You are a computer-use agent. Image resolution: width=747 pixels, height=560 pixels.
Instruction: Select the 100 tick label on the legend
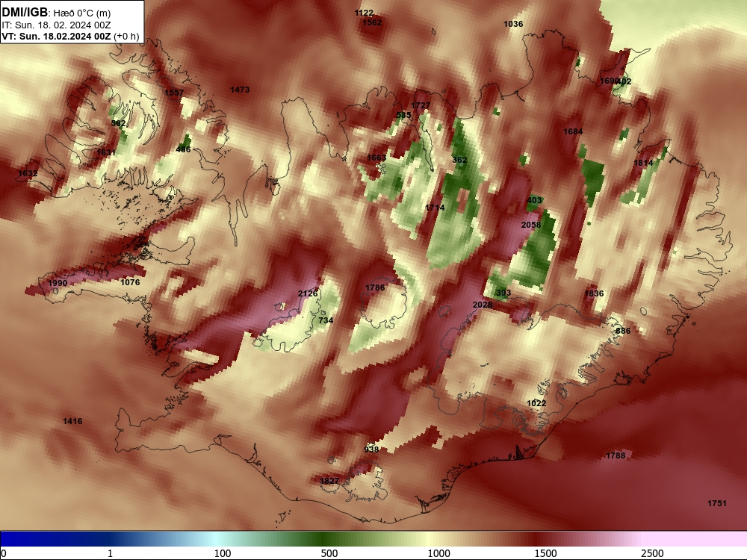[223, 553]
